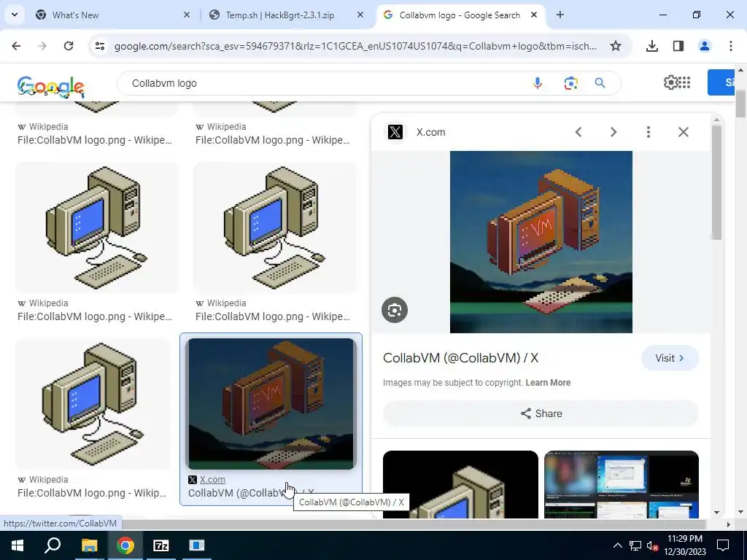Go forward in browser history

(42, 46)
